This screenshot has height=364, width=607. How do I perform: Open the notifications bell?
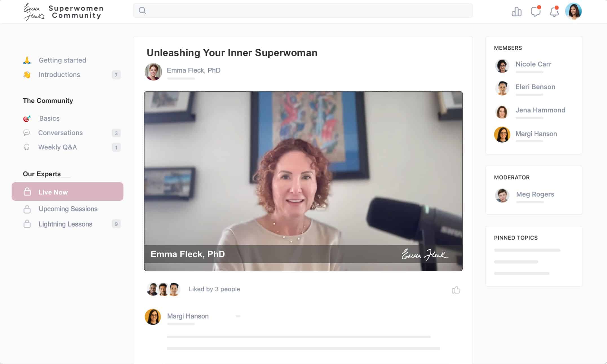[x=554, y=12]
